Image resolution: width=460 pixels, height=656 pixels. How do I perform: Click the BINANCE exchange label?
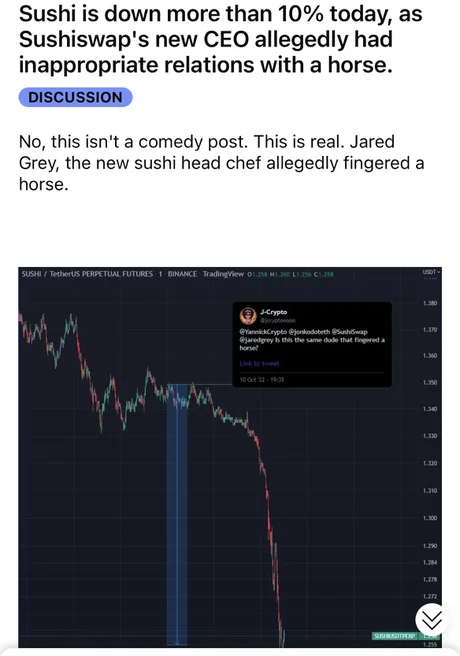click(182, 274)
